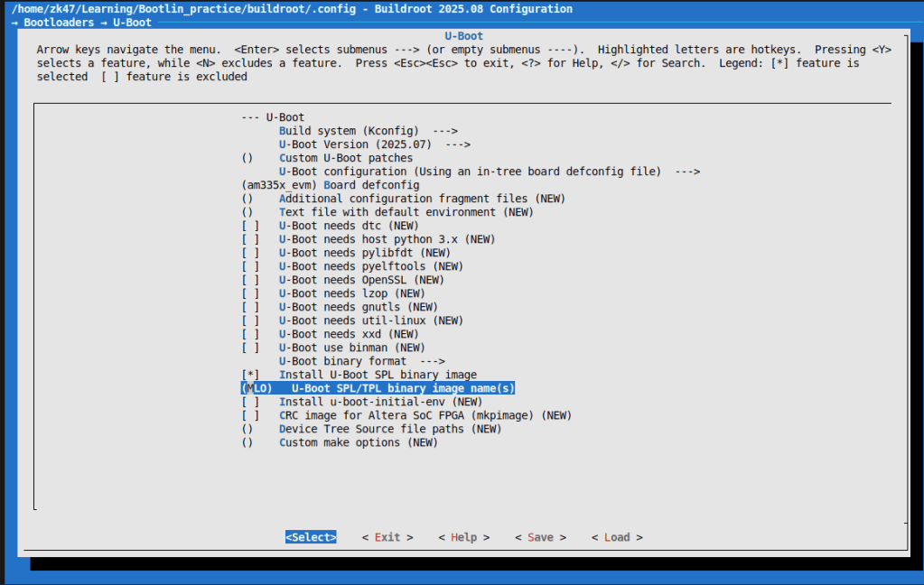Enable U-Boot use binman option
The height and width of the screenshot is (585, 924).
click(x=250, y=348)
